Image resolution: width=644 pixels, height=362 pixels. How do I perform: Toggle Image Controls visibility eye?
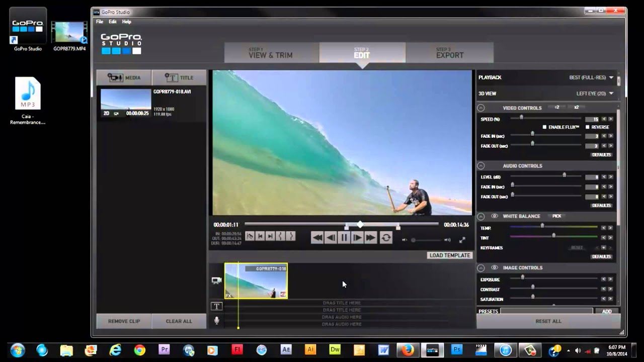coord(495,268)
